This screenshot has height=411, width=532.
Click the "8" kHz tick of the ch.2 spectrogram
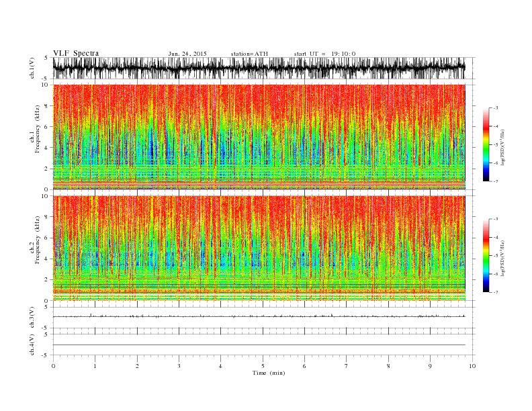(x=46, y=217)
